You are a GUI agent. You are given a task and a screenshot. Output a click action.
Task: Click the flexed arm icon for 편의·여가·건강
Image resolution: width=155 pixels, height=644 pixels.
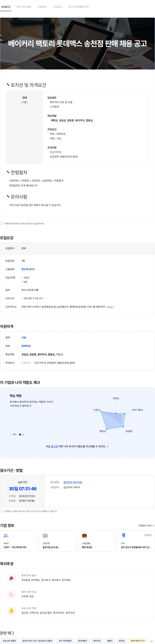coord(11,594)
